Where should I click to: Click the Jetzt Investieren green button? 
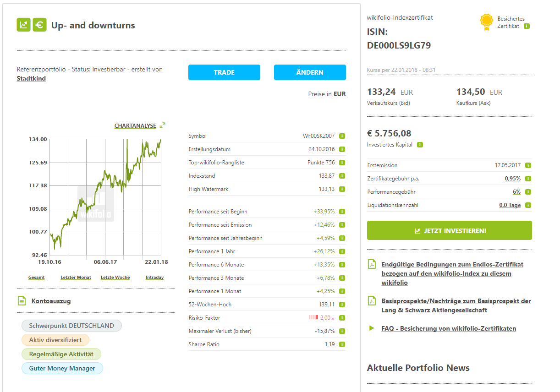tap(449, 231)
